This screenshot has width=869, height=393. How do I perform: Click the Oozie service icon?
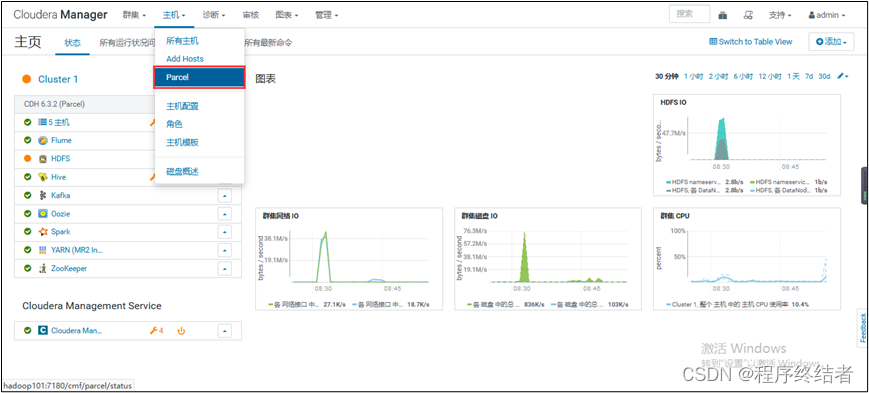click(x=43, y=214)
